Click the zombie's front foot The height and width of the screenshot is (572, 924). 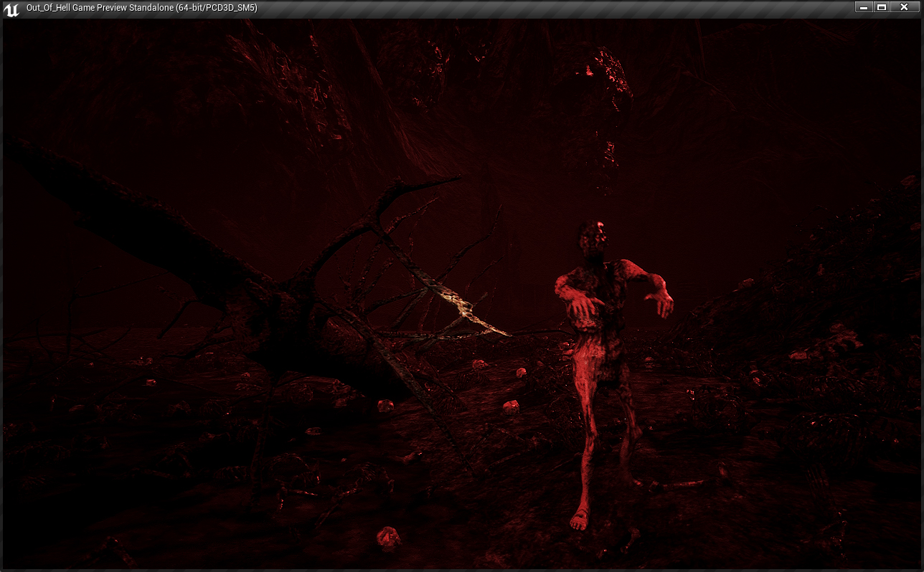click(578, 519)
